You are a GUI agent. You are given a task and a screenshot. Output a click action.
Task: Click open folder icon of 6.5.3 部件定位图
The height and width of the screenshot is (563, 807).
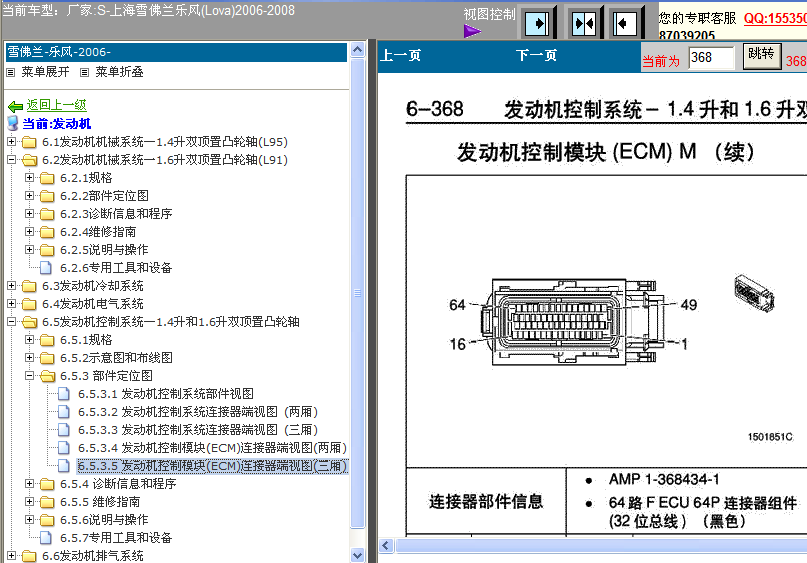47,376
